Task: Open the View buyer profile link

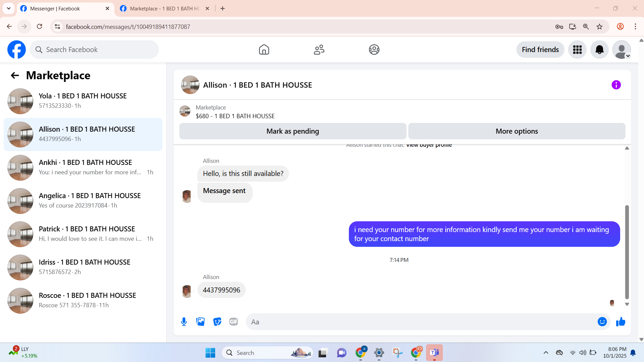Action: [x=429, y=145]
